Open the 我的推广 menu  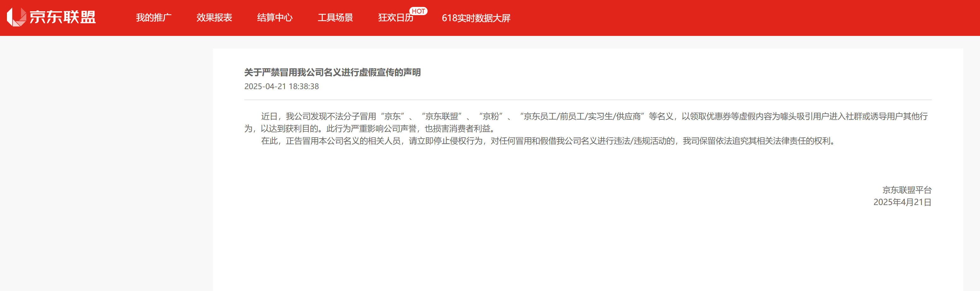[x=154, y=18]
